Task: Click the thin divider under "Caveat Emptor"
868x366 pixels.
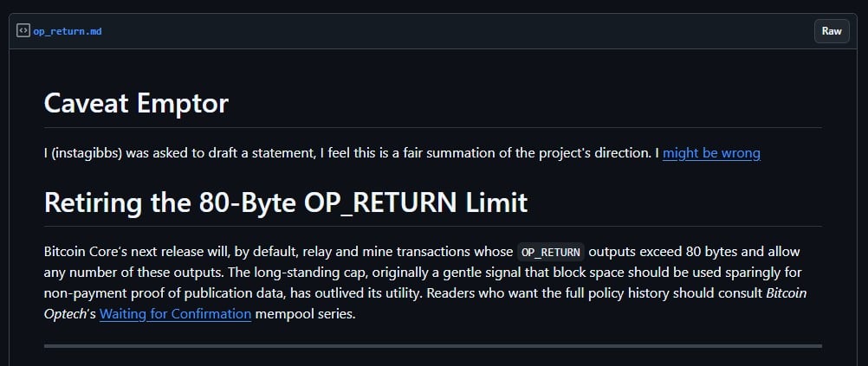Action: pos(433,128)
